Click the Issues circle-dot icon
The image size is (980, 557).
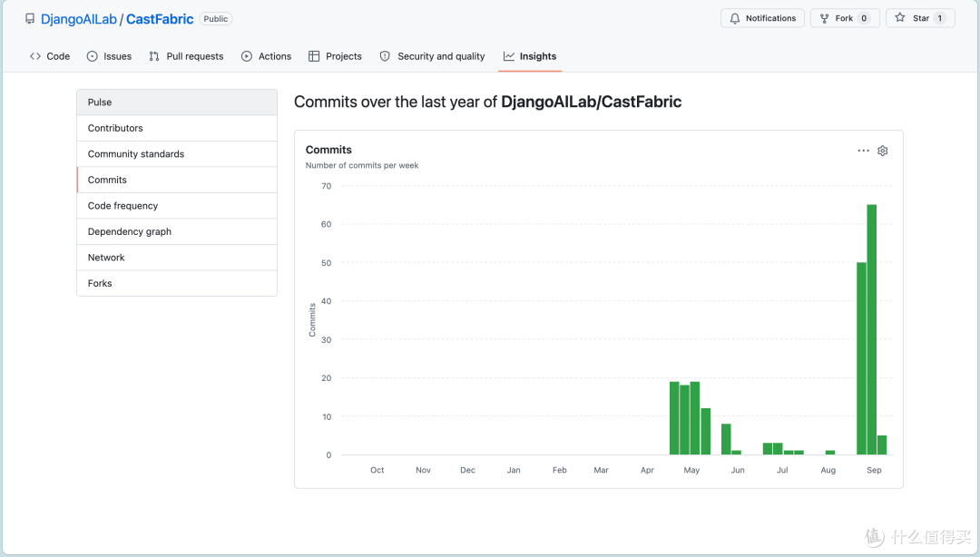point(92,56)
